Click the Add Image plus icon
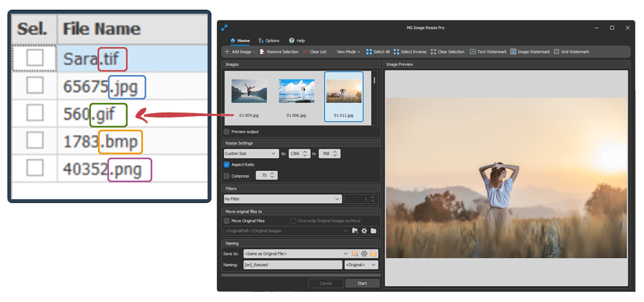Screen dimensions: 644x302 tap(227, 52)
